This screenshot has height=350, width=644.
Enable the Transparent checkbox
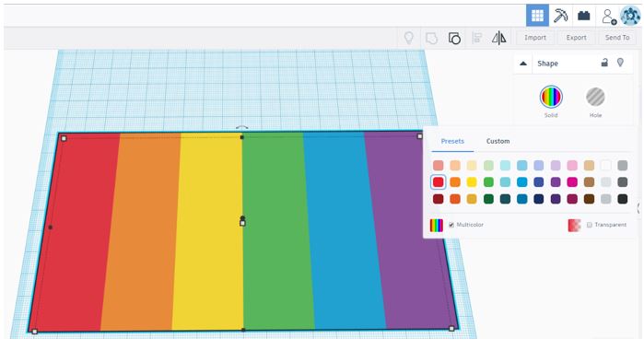point(590,225)
